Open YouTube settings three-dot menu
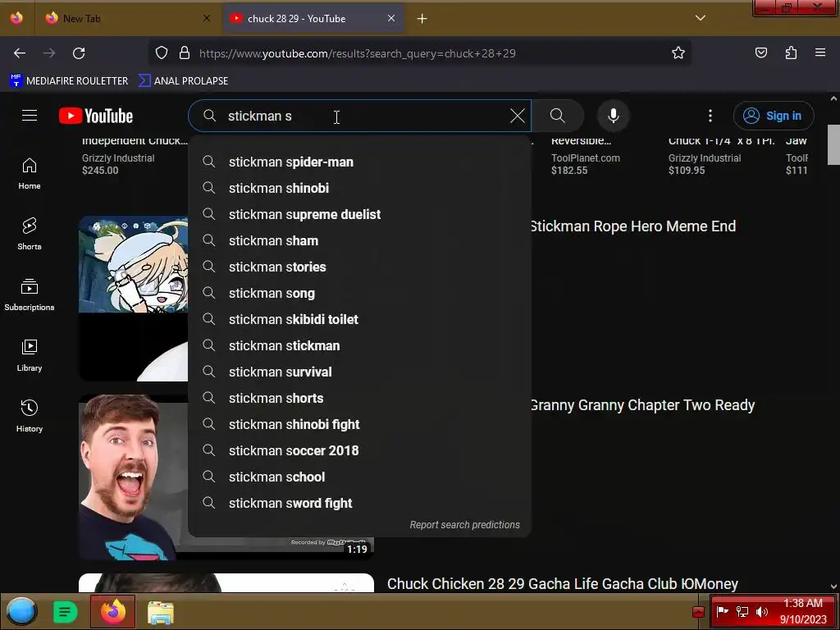 click(710, 116)
